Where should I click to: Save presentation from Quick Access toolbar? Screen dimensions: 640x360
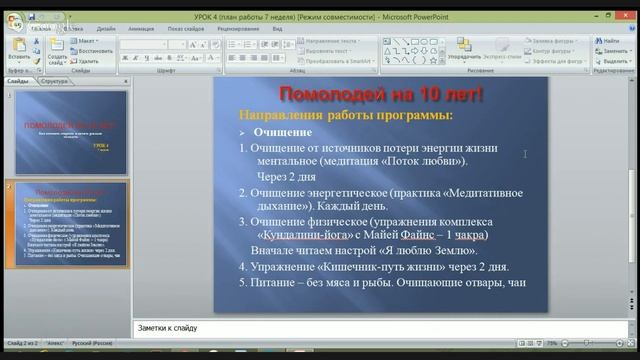tap(31, 17)
